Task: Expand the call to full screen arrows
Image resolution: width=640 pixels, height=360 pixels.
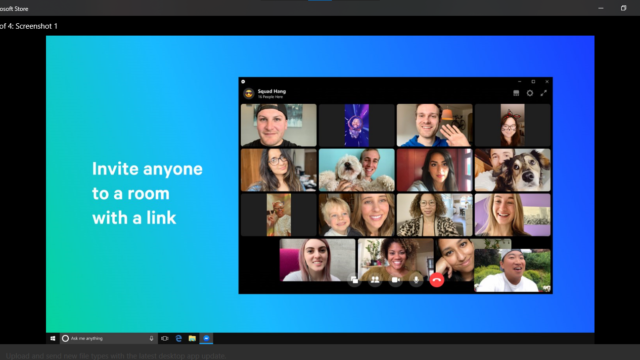Action: (544, 93)
